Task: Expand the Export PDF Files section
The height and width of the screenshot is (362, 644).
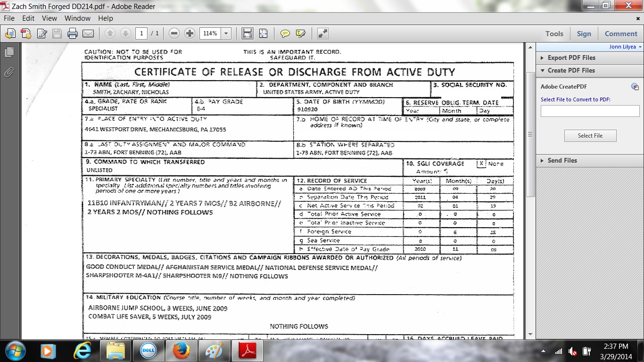Action: pos(571,58)
